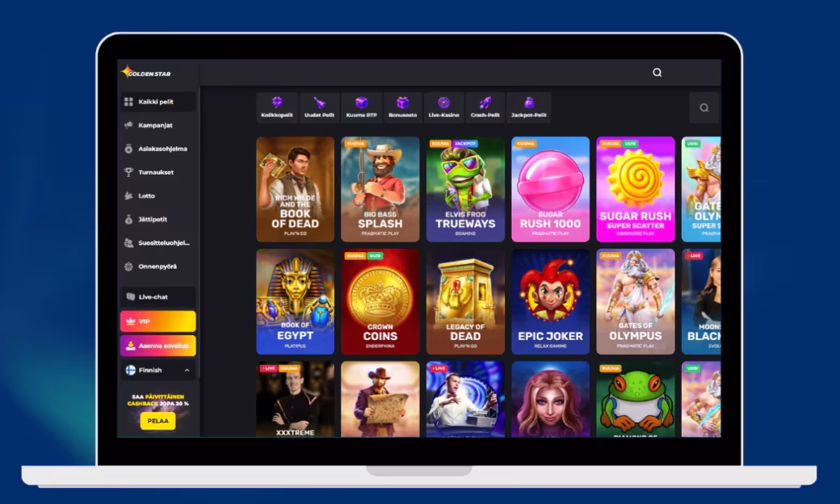Click the trophy icon beside Turnaukset
This screenshot has height=504, width=840.
[128, 172]
